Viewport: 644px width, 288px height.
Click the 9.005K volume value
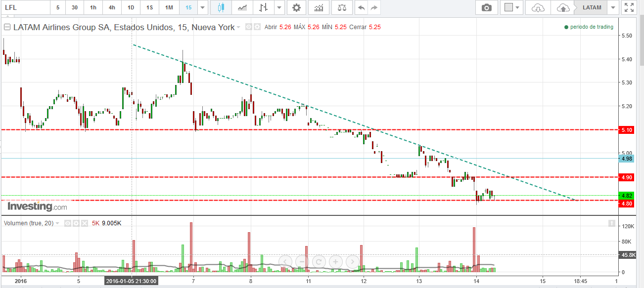coord(112,223)
